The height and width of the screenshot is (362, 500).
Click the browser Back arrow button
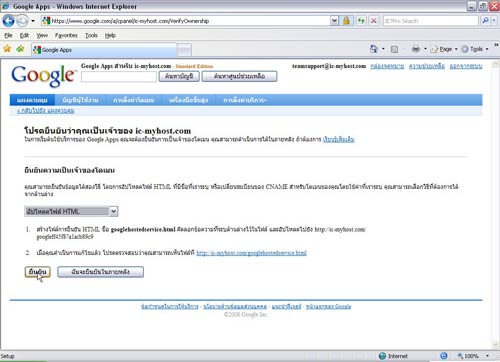coord(8,21)
